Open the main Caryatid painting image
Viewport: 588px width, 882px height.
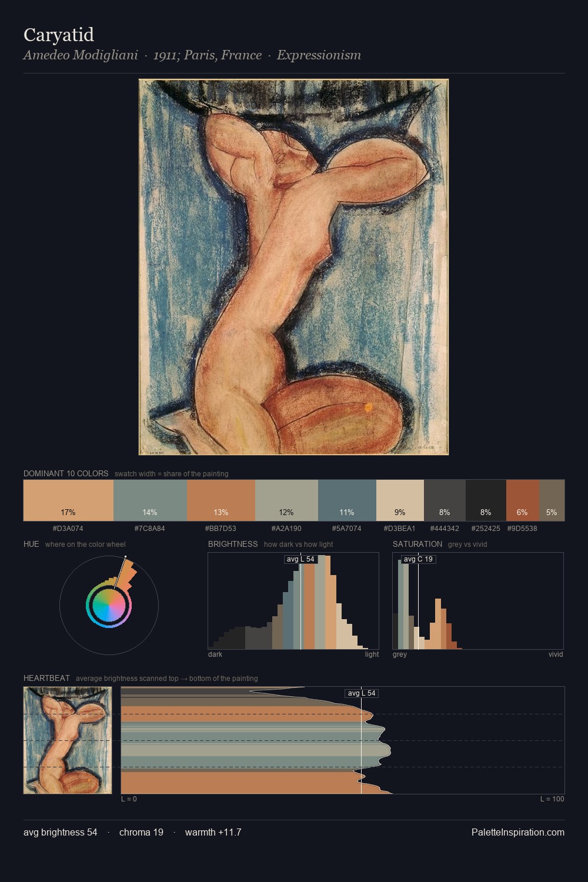click(x=293, y=267)
